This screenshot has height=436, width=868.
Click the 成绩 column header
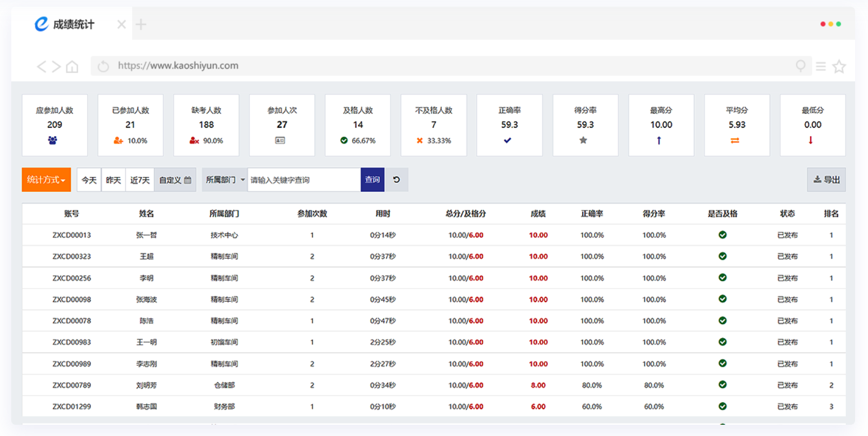538,214
